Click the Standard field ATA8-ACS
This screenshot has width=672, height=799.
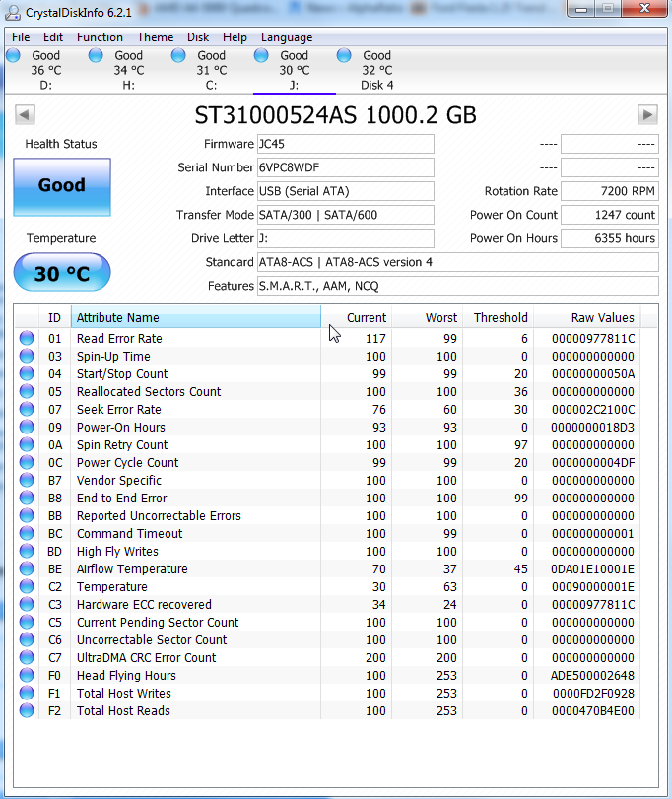(457, 262)
